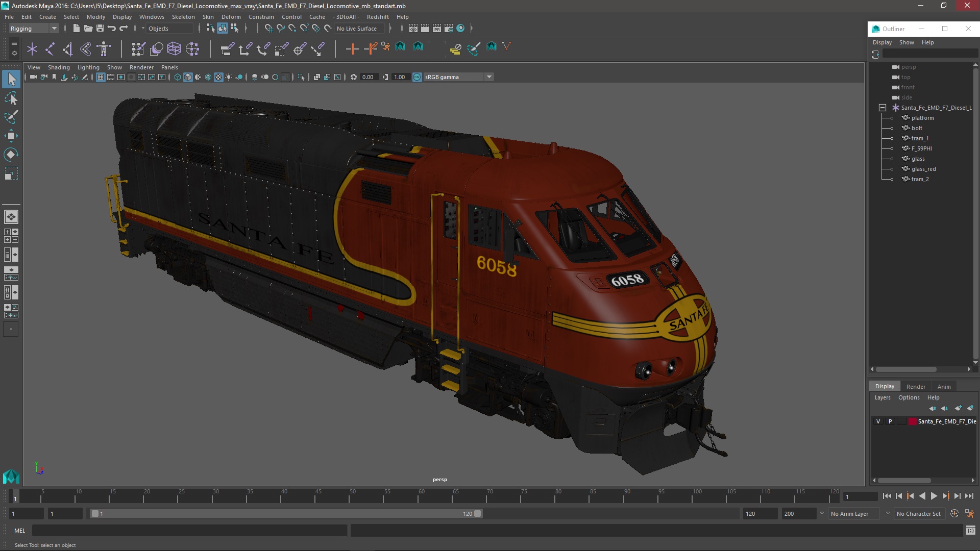
Task: Open the Rigging menu set dropdown
Action: point(34,29)
